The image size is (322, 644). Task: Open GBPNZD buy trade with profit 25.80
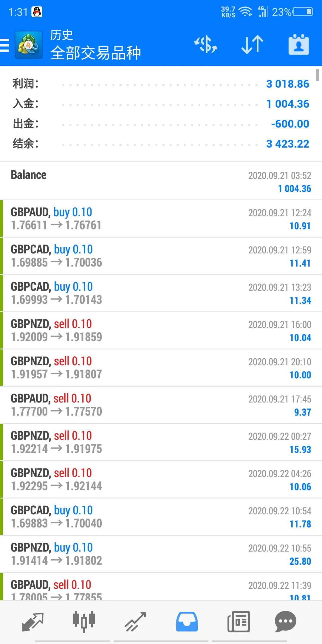(161, 554)
